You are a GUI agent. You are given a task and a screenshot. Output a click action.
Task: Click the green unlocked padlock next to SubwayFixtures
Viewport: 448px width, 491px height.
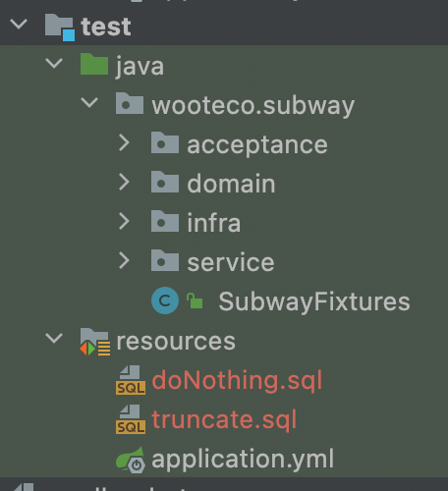[x=195, y=300]
